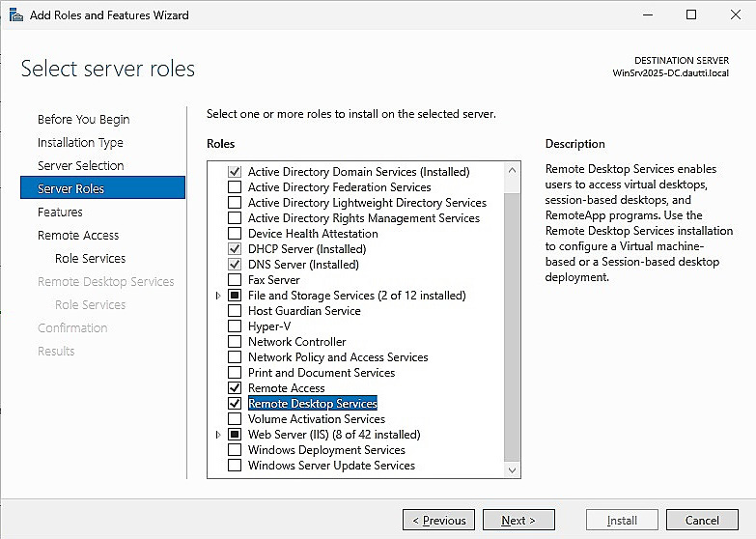
Task: Select DNS Server (Installed) label
Action: coord(303,265)
